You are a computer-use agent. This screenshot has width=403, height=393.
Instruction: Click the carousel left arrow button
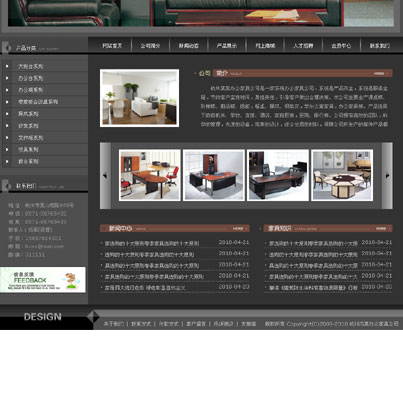pos(105,176)
